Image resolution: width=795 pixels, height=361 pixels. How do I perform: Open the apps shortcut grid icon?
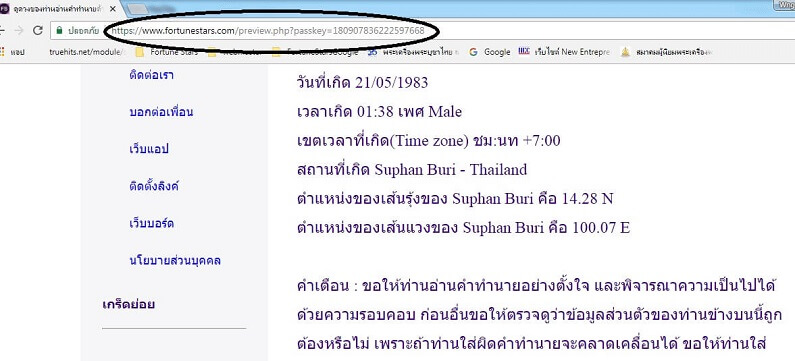3,52
